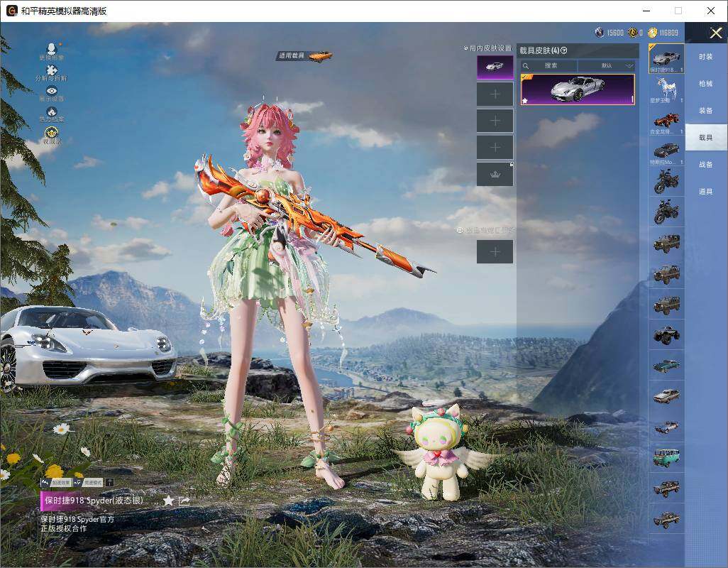Select the 载具 tab

706,138
